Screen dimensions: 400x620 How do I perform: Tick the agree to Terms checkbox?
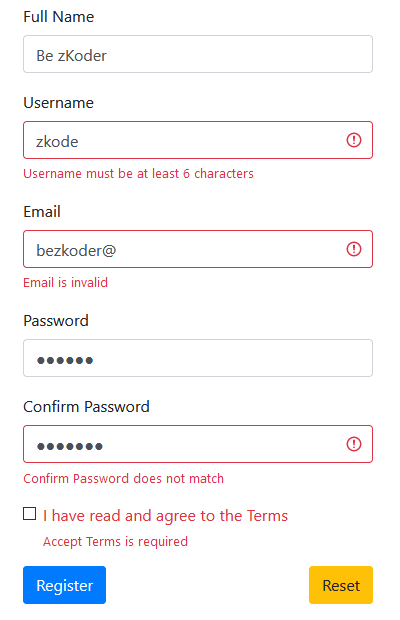(30, 514)
